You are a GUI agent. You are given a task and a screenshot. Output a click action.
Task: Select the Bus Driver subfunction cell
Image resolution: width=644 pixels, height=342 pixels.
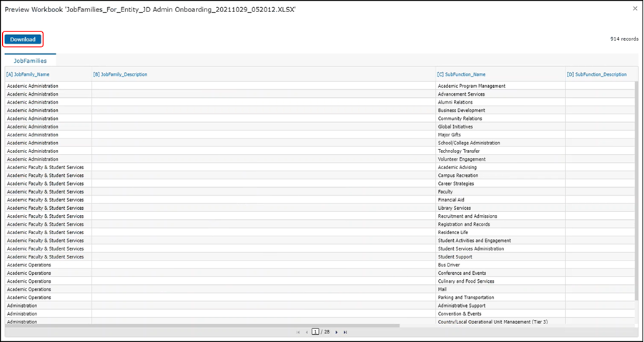point(449,265)
